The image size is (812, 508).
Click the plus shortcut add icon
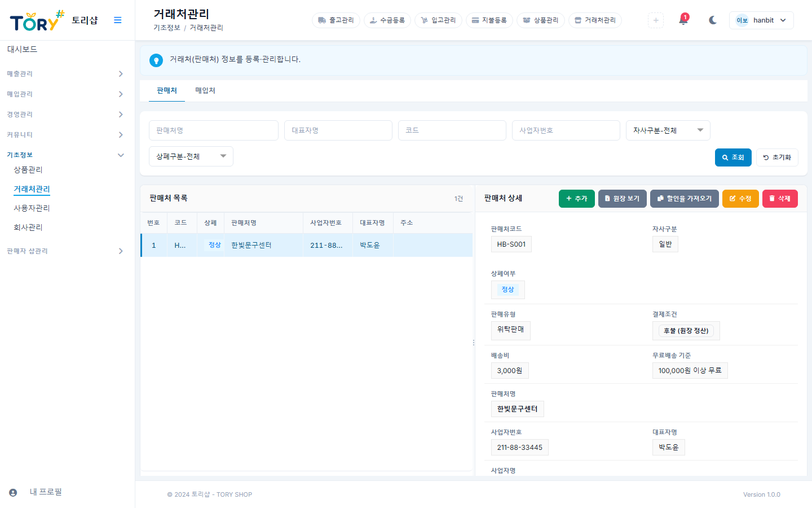click(x=656, y=20)
